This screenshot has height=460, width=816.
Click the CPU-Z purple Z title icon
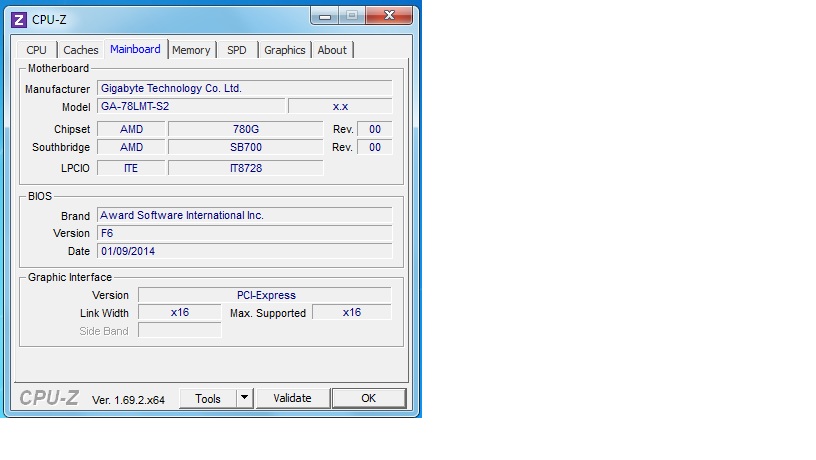click(x=19, y=20)
